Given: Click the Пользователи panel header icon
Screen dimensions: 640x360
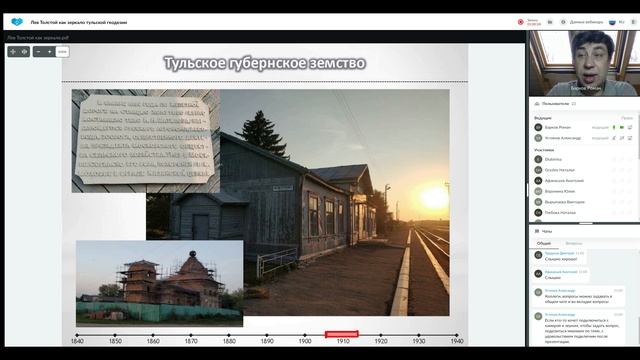Looking at the screenshot, I should [x=537, y=104].
